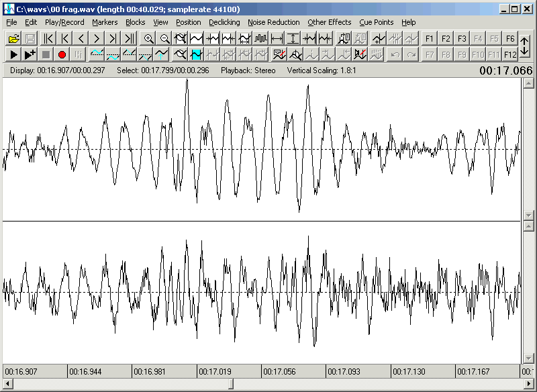Click the up arrow beside the function buttons
537x392 pixels.
coord(524,39)
